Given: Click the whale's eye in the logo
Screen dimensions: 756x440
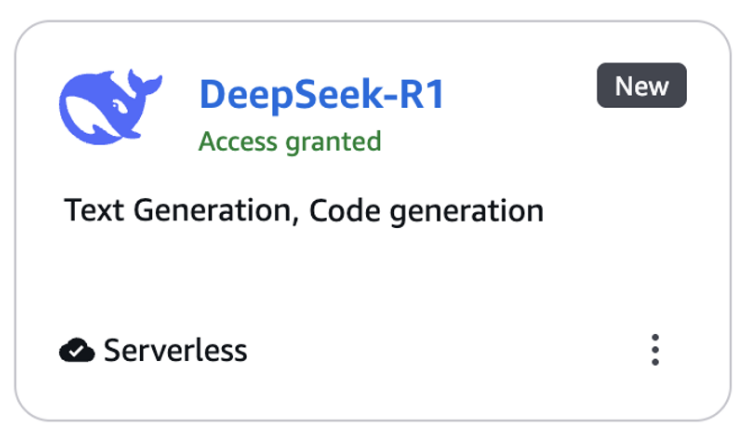Looking at the screenshot, I should click(x=121, y=104).
